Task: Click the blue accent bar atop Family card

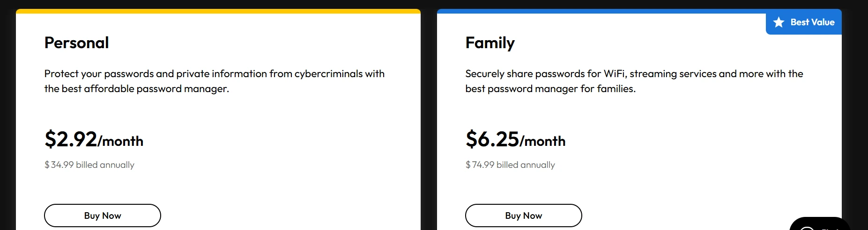Action: [601, 11]
